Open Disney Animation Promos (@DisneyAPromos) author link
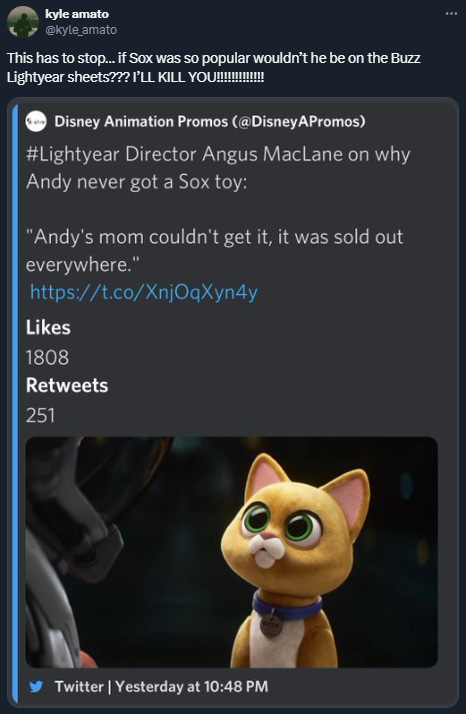 [x=210, y=122]
